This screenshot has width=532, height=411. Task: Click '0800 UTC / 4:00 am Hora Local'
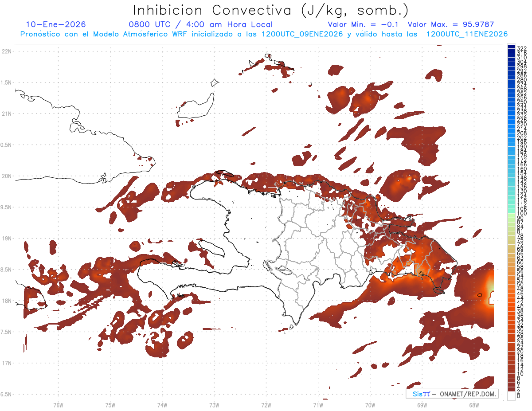coord(200,25)
